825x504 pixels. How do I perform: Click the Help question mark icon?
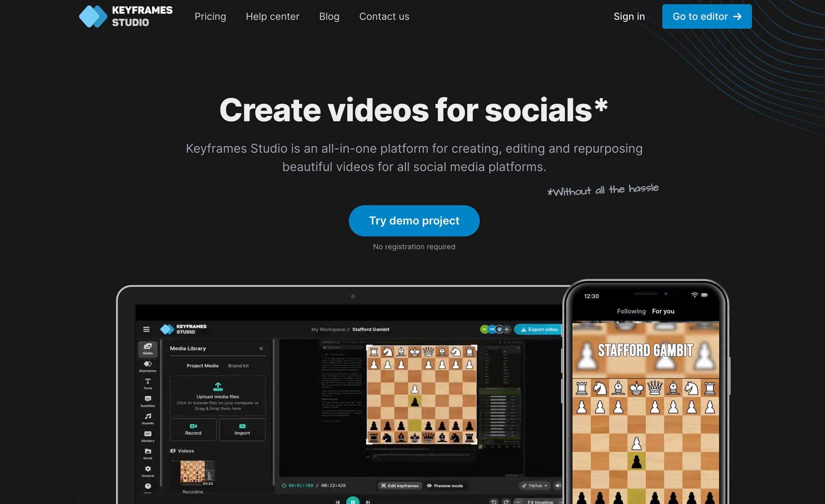[148, 486]
